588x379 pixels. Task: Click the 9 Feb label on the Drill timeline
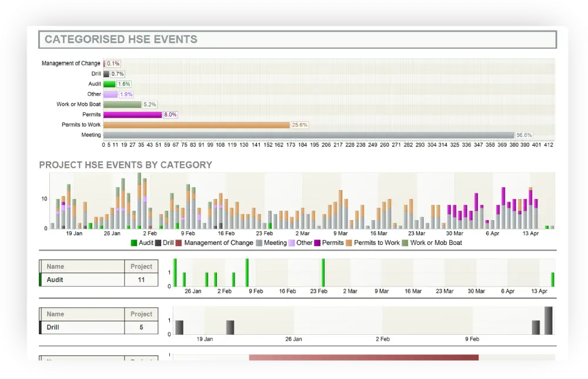(472, 339)
